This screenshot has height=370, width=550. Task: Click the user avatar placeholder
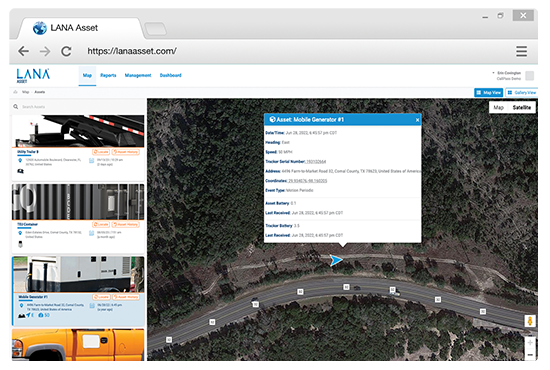point(530,76)
